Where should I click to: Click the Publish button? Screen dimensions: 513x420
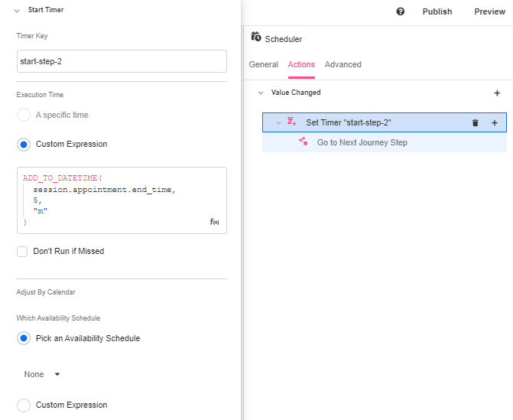point(437,11)
